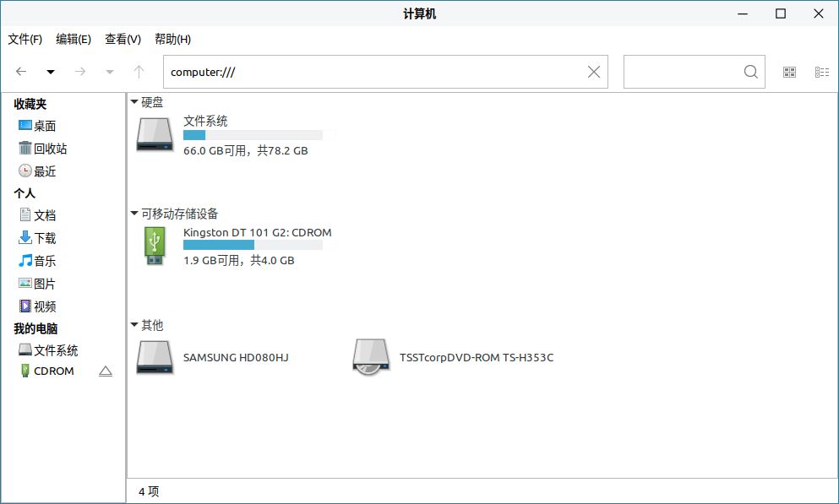Click the magnifier search icon
The image size is (839, 504).
(751, 72)
